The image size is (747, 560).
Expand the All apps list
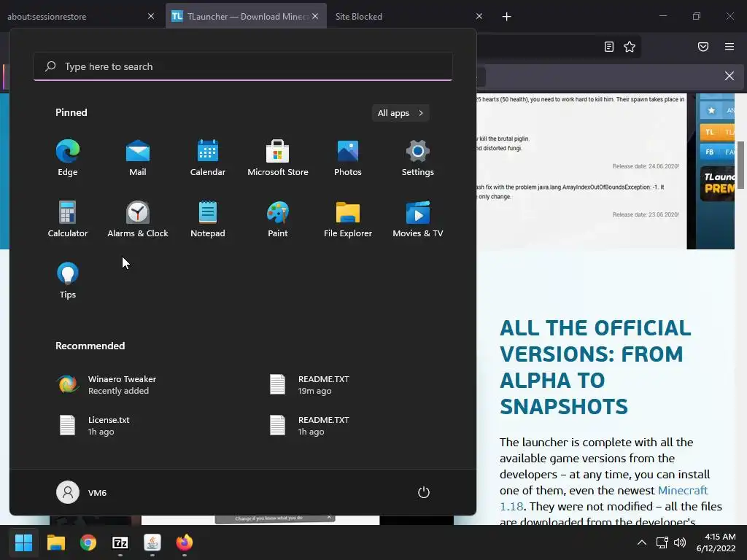400,113
